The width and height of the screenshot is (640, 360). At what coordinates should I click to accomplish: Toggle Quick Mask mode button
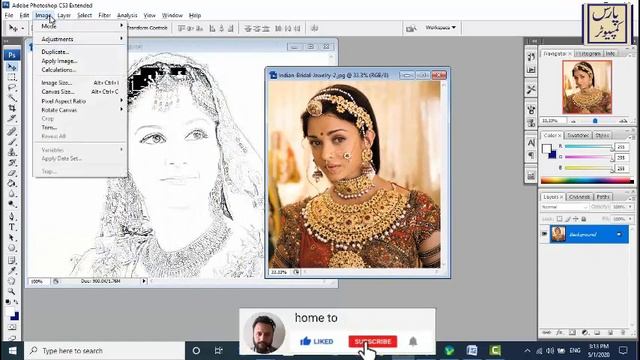click(12, 327)
